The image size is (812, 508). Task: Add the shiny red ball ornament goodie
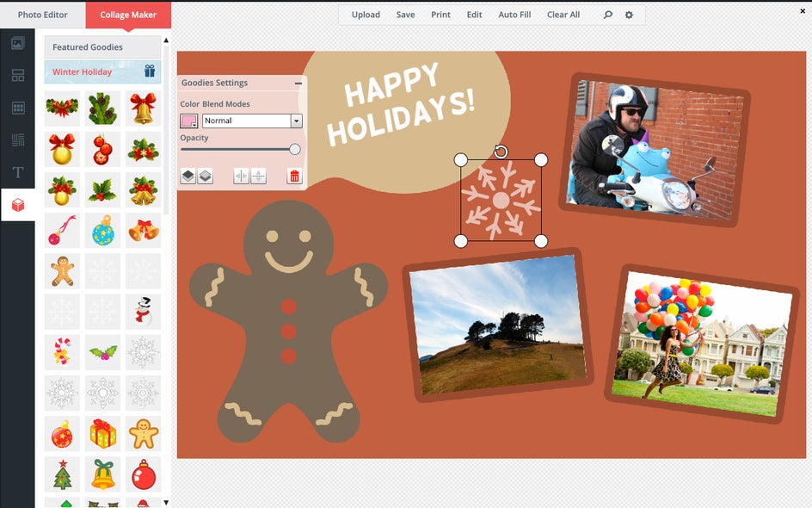pos(143,474)
